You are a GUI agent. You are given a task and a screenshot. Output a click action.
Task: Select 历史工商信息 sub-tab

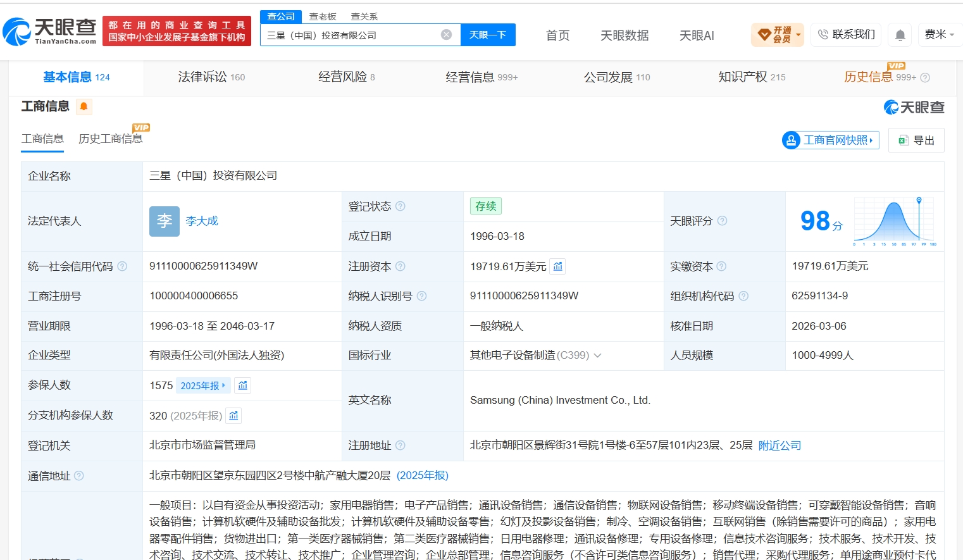(x=110, y=139)
